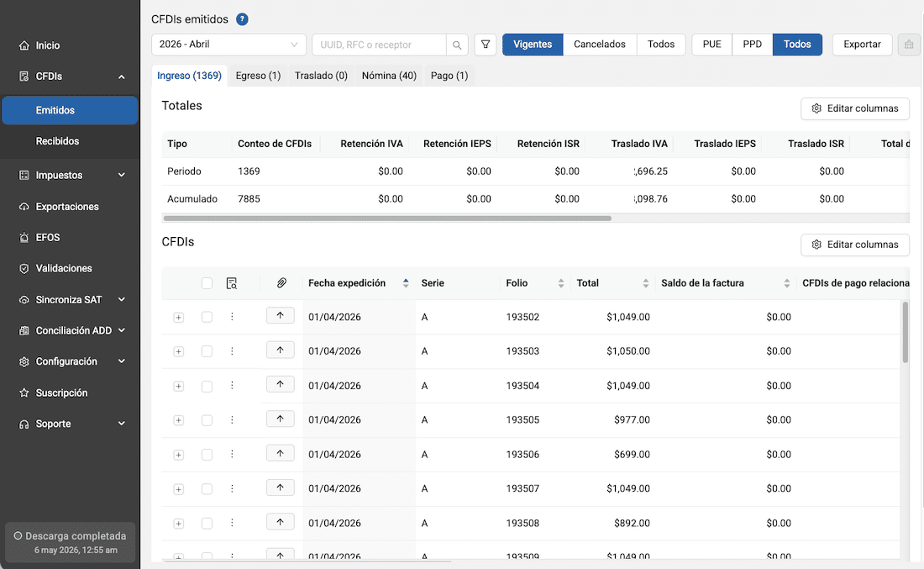Screen dimensions: 924x569
Task: Expand the Configuración sidebar menu
Action: [x=122, y=361]
